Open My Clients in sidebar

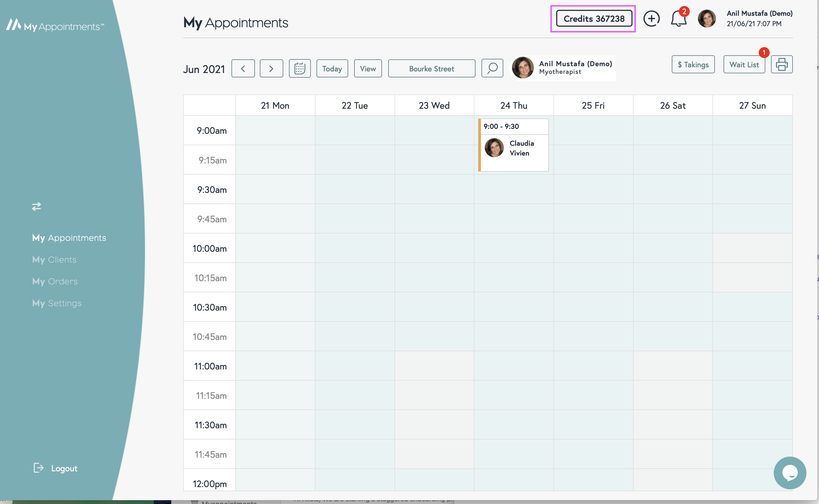[x=54, y=259]
